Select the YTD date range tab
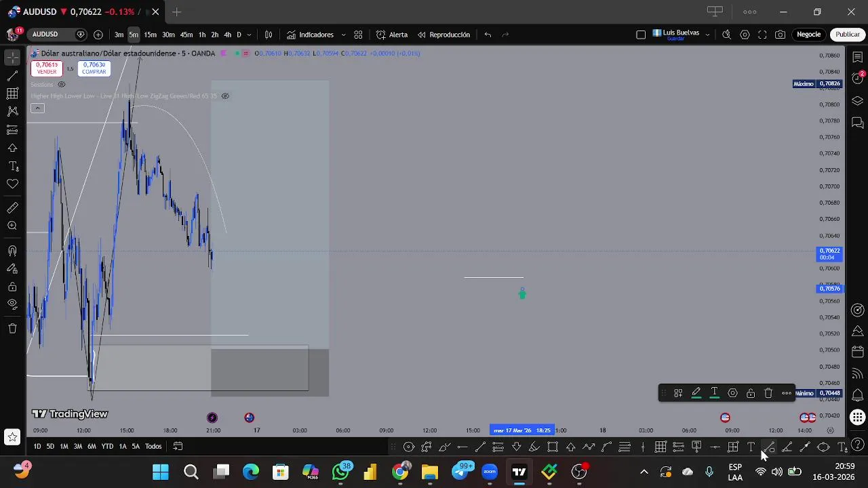 coord(107,446)
